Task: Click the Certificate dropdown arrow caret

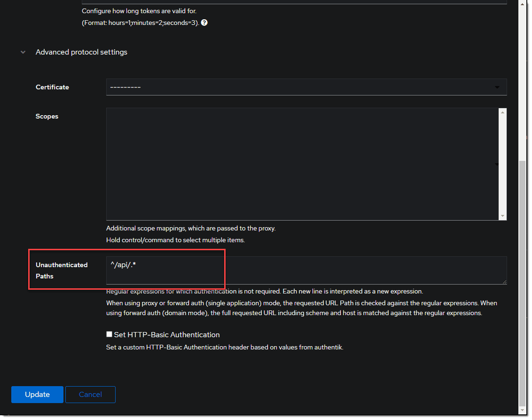Action: click(x=497, y=87)
